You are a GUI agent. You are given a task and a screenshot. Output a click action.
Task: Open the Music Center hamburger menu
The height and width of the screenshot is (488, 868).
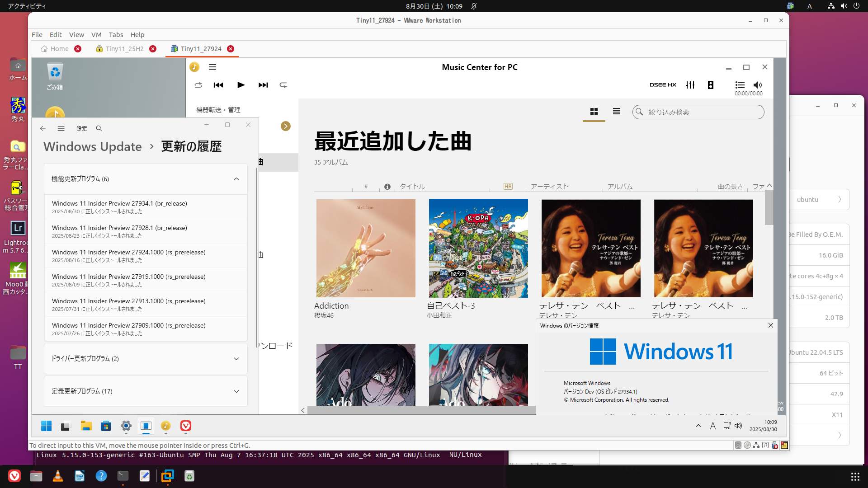click(x=212, y=67)
